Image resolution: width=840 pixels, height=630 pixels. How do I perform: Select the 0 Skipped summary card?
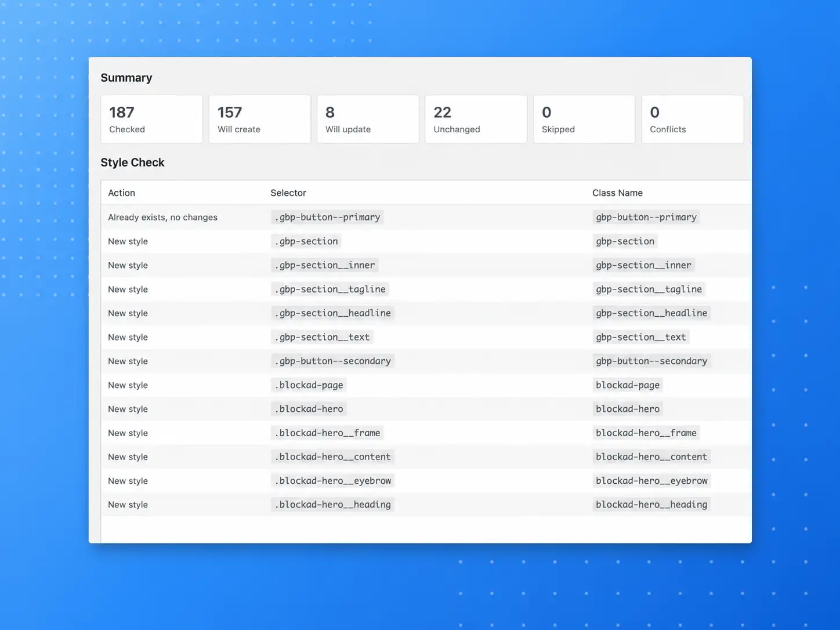click(584, 119)
